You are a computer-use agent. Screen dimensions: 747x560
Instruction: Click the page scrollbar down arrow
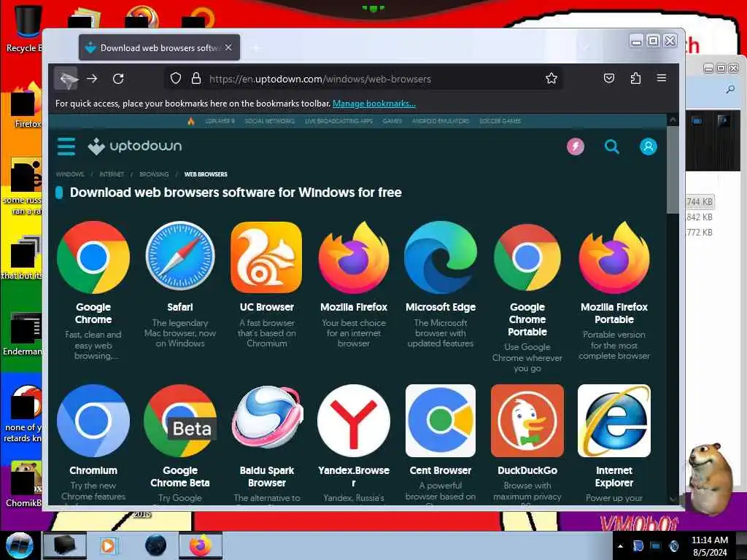(673, 499)
